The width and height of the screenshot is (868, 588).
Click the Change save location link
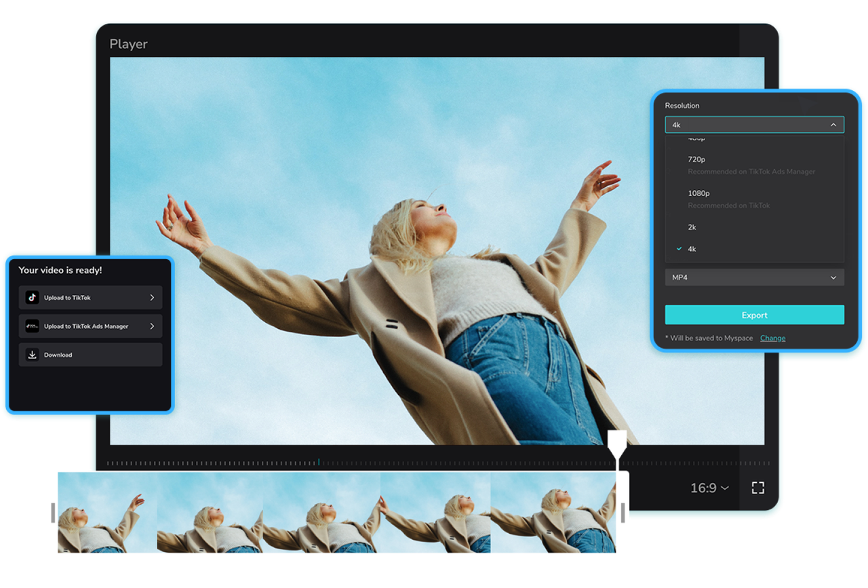coord(772,338)
